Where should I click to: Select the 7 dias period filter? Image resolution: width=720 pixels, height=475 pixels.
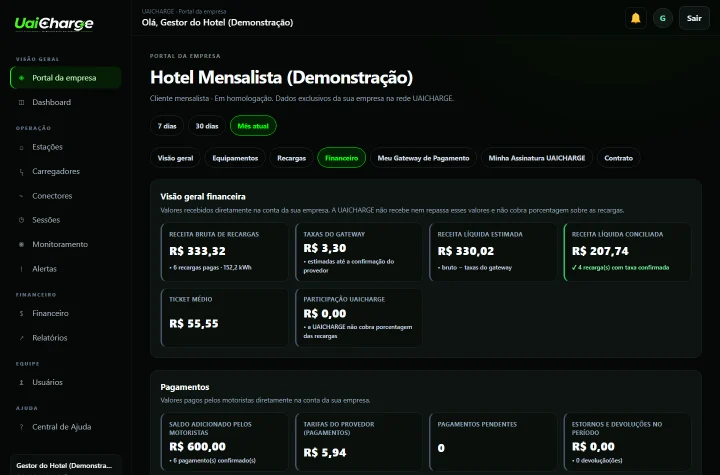click(167, 126)
